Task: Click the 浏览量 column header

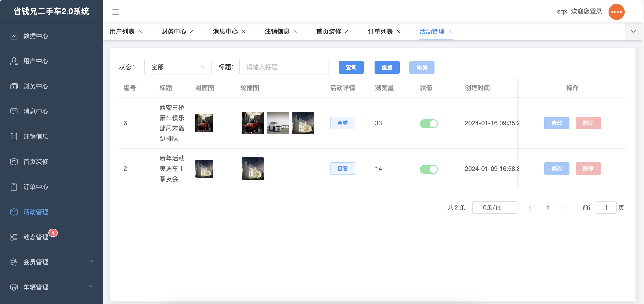Action: coord(384,88)
